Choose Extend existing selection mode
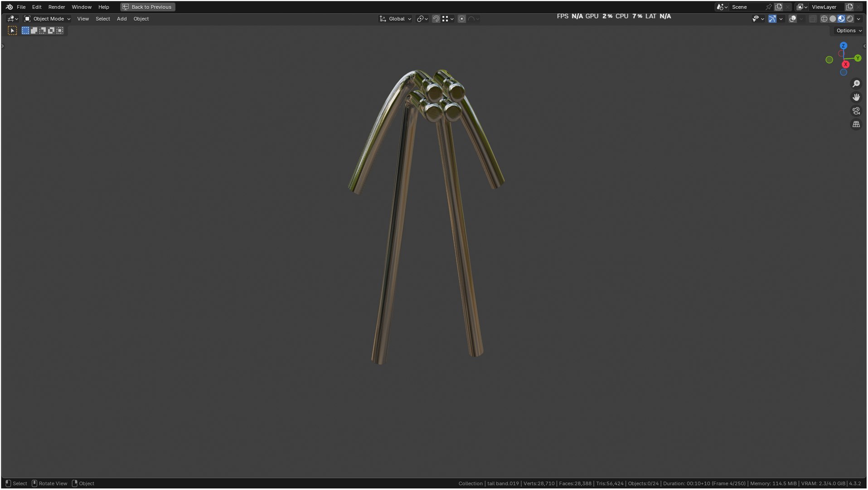 pyautogui.click(x=34, y=30)
